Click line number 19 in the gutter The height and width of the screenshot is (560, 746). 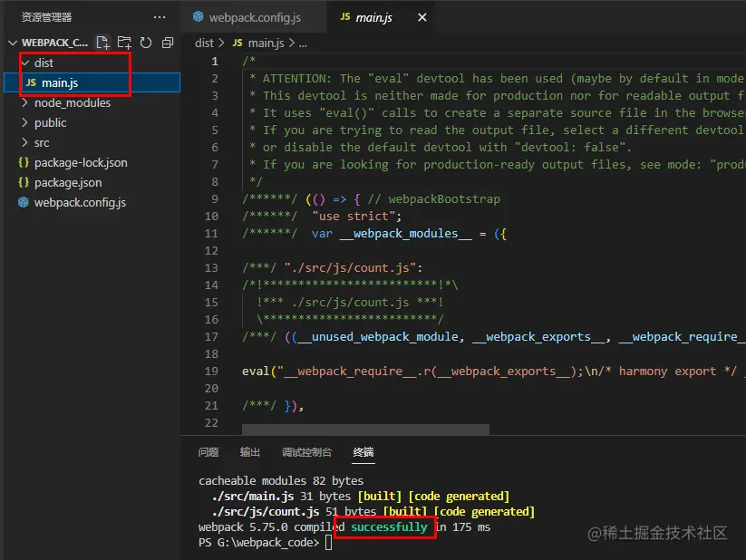tap(211, 372)
